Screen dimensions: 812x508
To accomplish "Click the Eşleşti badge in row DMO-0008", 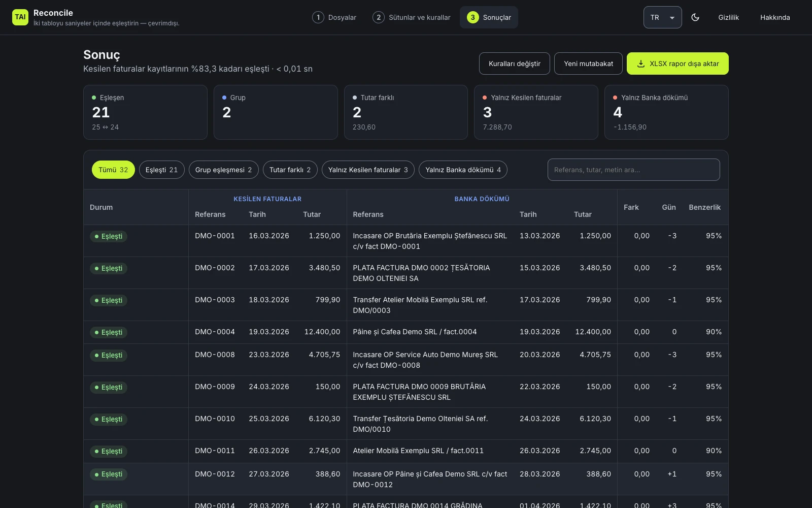I will pos(109,355).
